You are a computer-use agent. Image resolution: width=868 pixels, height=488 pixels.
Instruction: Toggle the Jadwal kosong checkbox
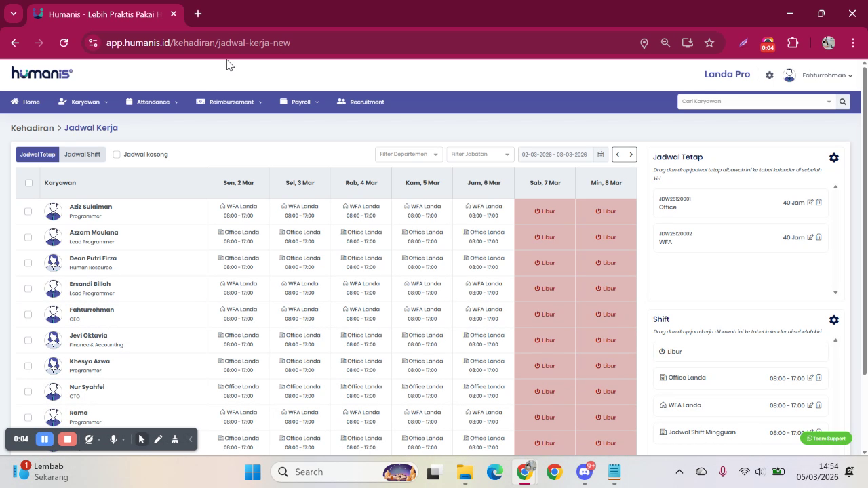pyautogui.click(x=117, y=155)
